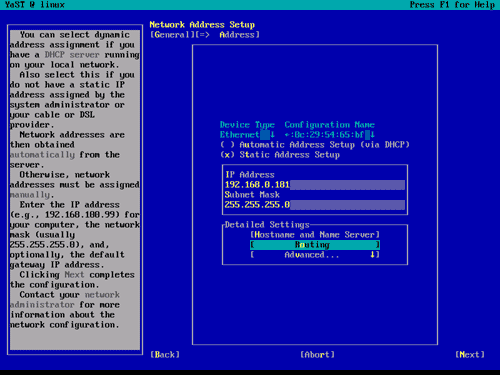Select Static Address Setup radio option
Viewport: 500px width, 375px height.
click(x=280, y=155)
